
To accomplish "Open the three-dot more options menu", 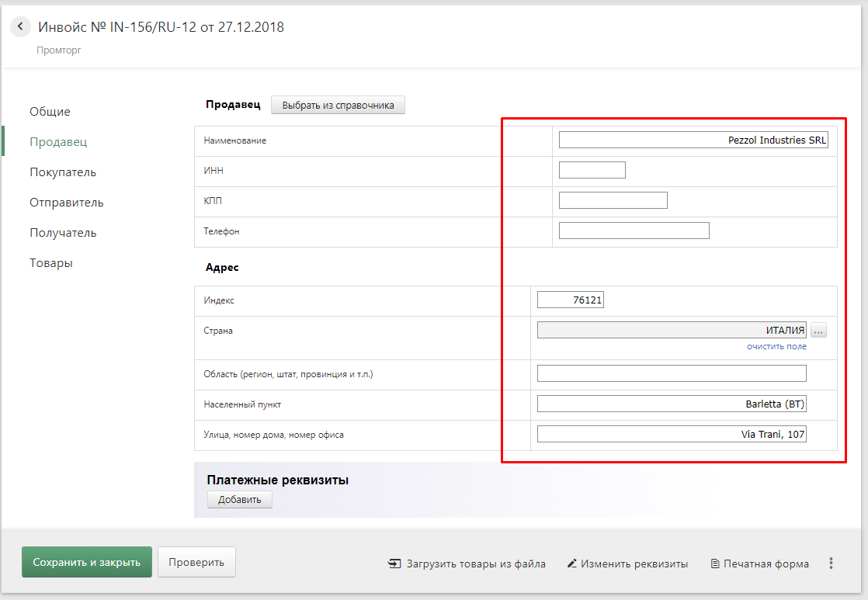I will click(831, 564).
